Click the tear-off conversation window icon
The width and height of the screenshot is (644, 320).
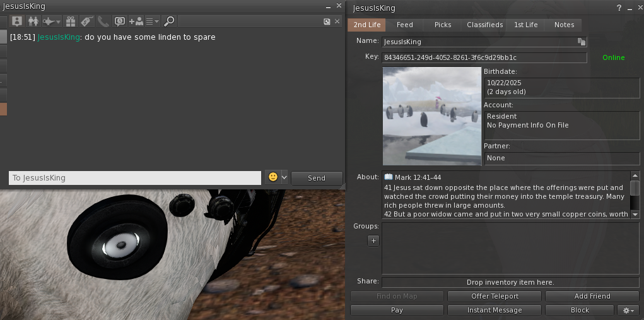327,21
